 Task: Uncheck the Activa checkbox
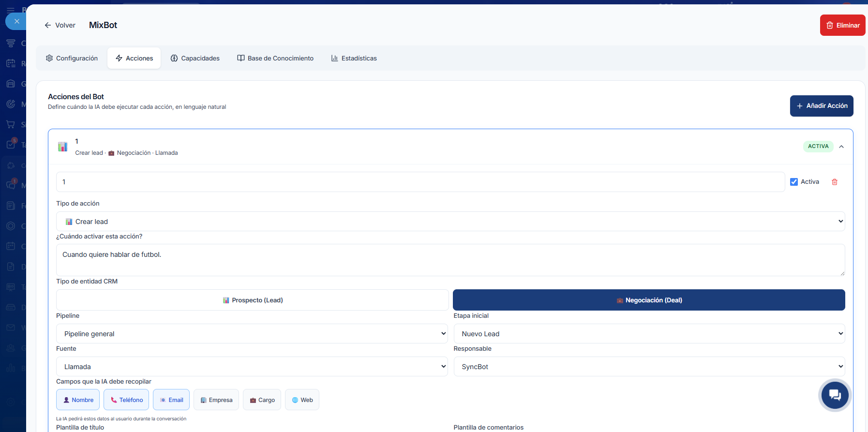[x=794, y=182]
